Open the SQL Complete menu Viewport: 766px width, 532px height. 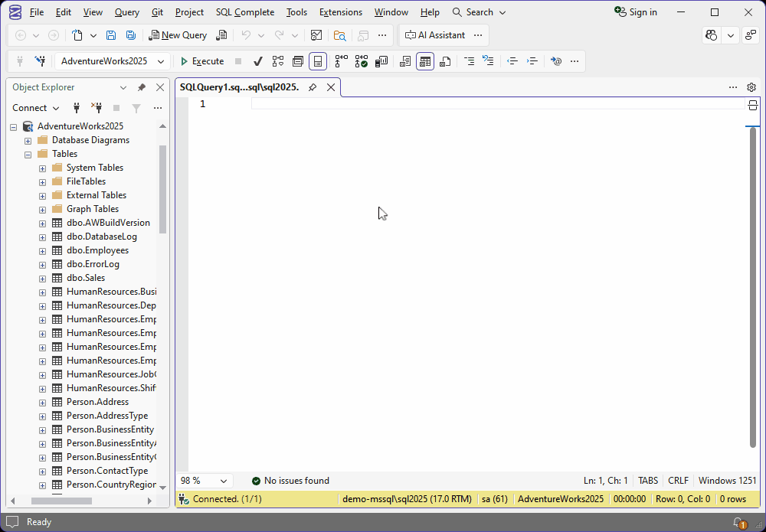click(x=244, y=11)
